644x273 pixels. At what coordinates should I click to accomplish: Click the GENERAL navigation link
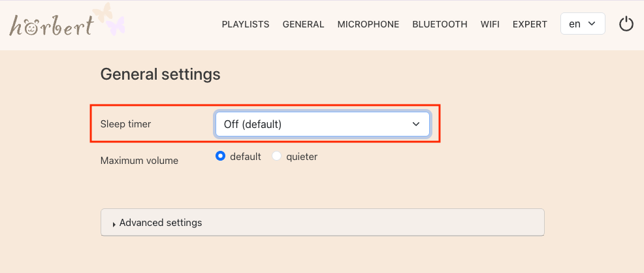pyautogui.click(x=303, y=24)
